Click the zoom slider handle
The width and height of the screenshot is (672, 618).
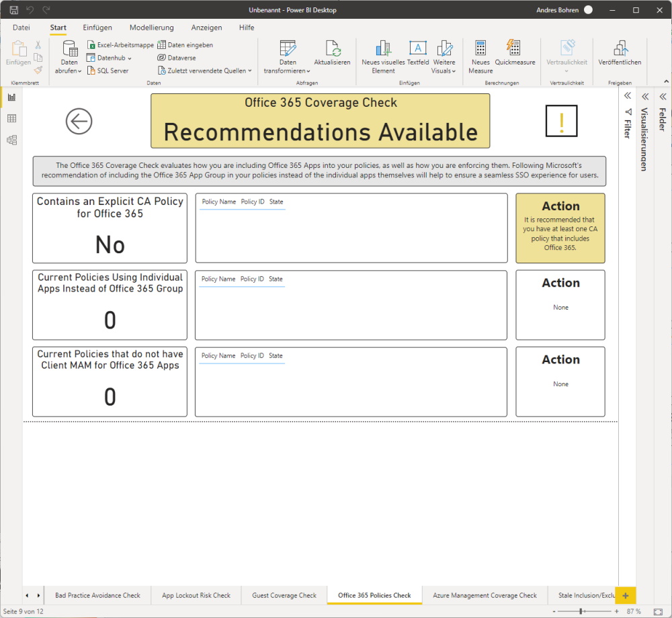[x=581, y=611]
